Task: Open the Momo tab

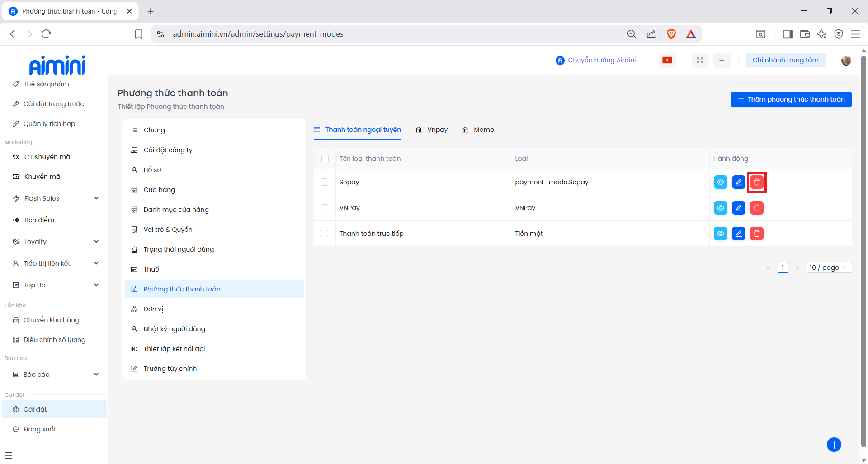Action: tap(478, 130)
